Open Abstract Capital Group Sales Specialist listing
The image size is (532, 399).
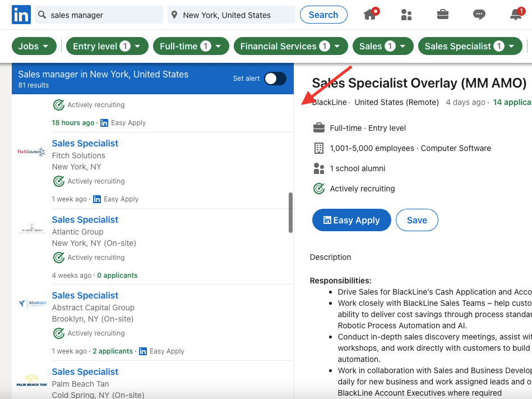click(x=85, y=295)
